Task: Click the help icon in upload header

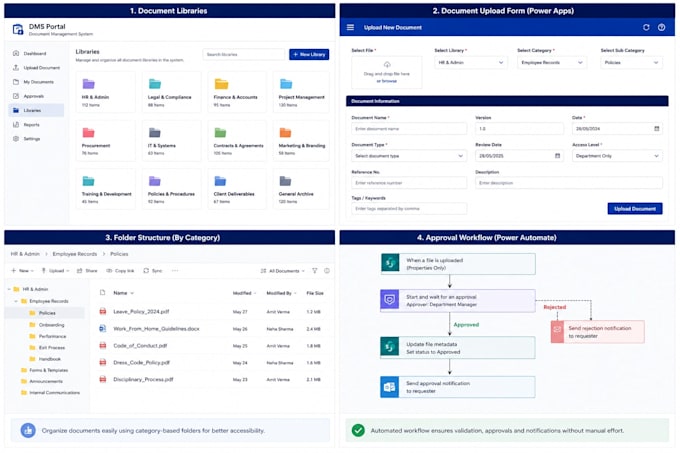Action: pyautogui.click(x=661, y=27)
